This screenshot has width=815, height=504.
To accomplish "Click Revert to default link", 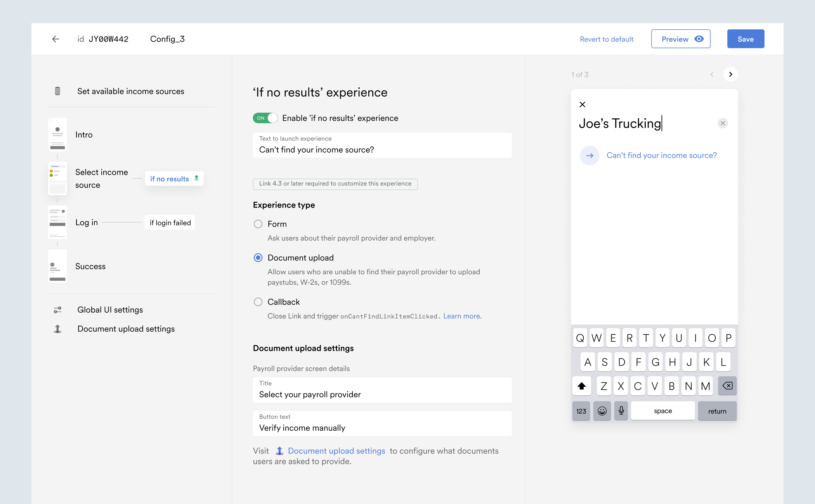I will click(x=607, y=39).
